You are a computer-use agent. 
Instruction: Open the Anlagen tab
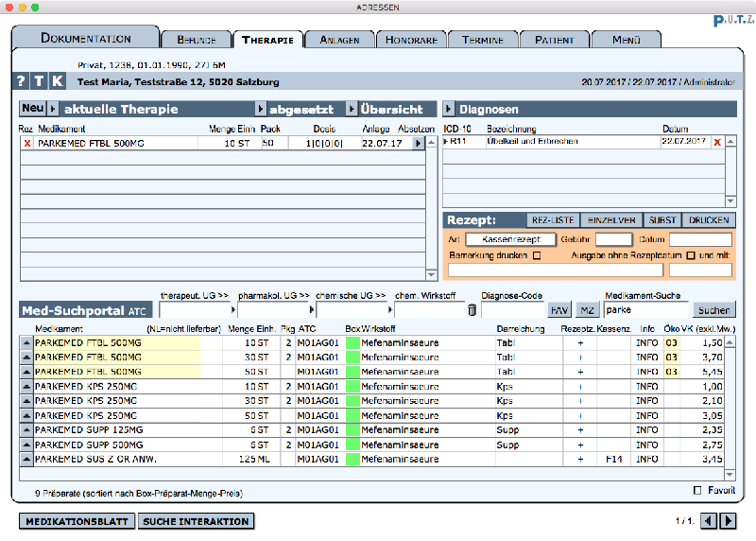click(x=339, y=40)
